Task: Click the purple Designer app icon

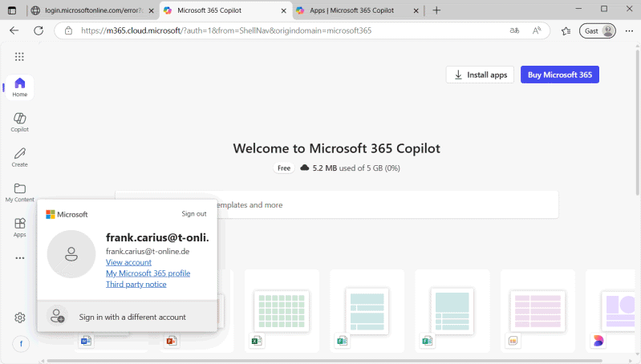Action: pos(598,341)
